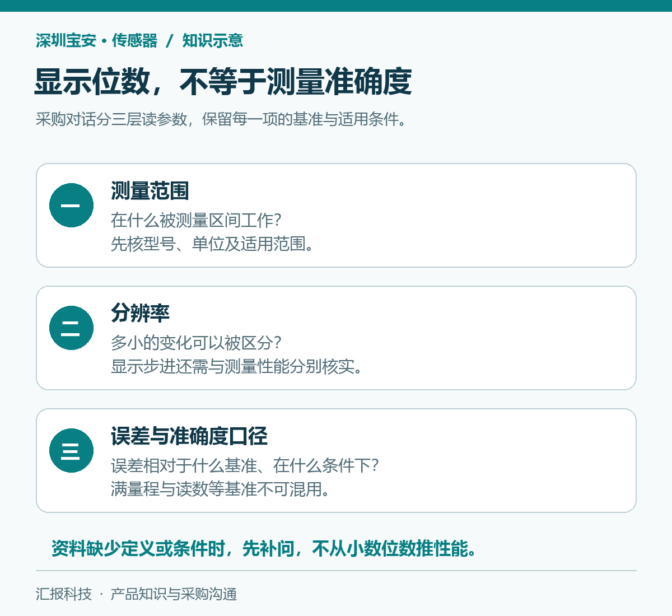
Task: Click the line 在什么被测量区间工作？
Action: (x=196, y=220)
